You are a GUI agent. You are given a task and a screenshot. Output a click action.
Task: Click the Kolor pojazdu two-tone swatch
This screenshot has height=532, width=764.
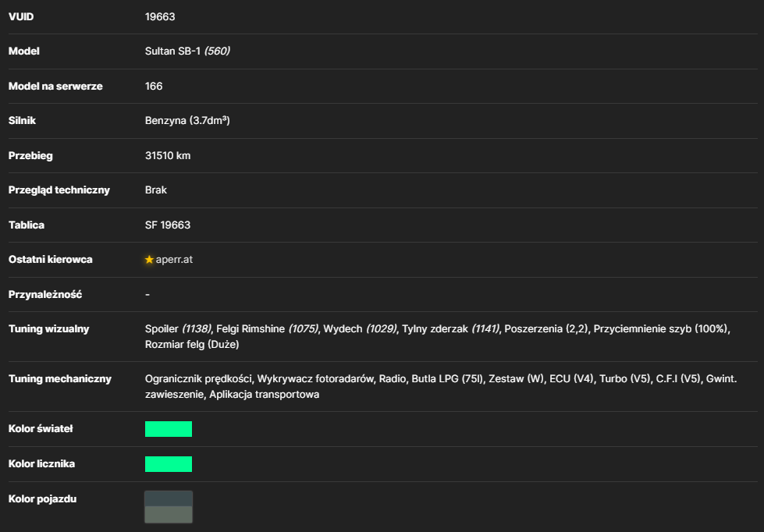169,507
